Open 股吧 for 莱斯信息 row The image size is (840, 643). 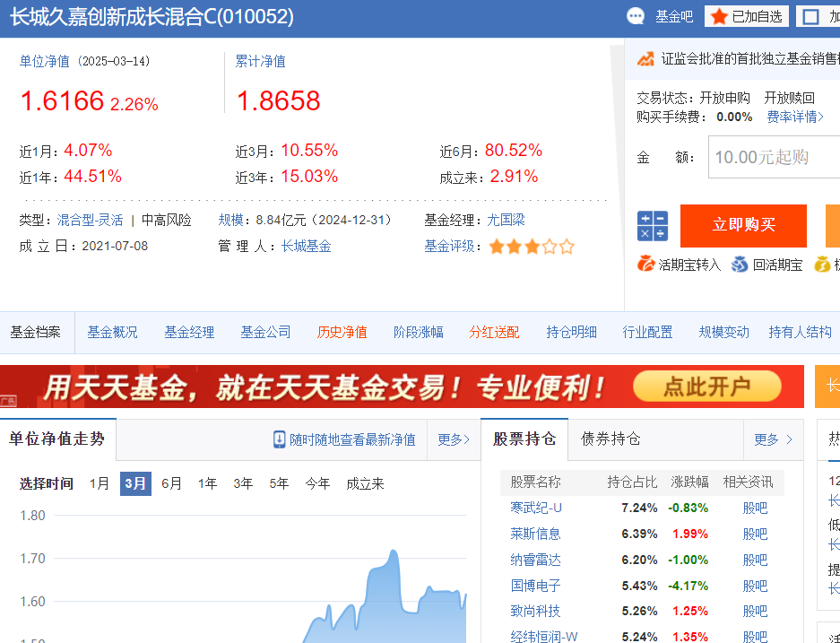coord(755,534)
